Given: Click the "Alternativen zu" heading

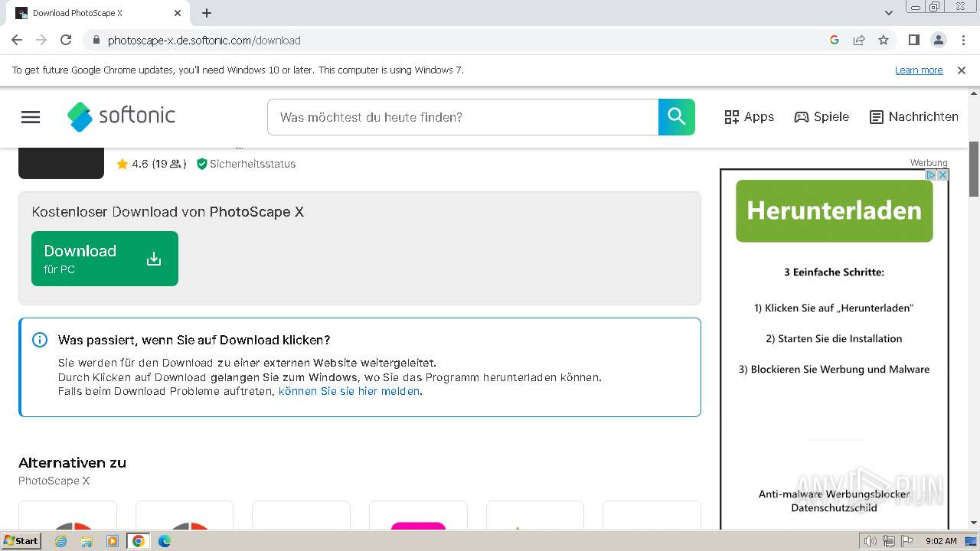Looking at the screenshot, I should [72, 462].
